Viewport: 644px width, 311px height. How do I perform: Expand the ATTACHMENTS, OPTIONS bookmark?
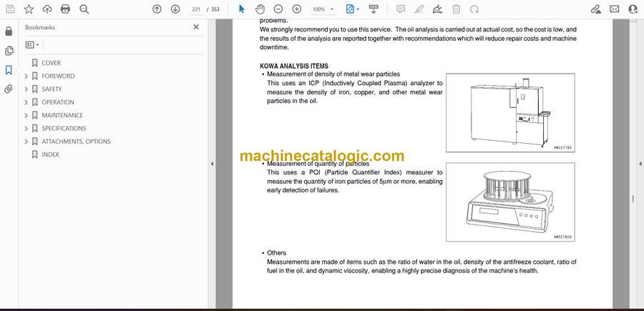coord(26,142)
